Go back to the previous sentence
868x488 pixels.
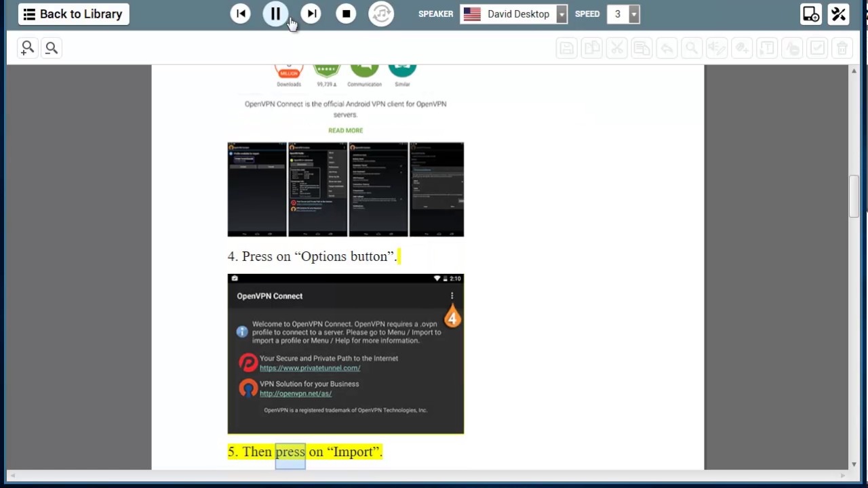[x=240, y=14]
